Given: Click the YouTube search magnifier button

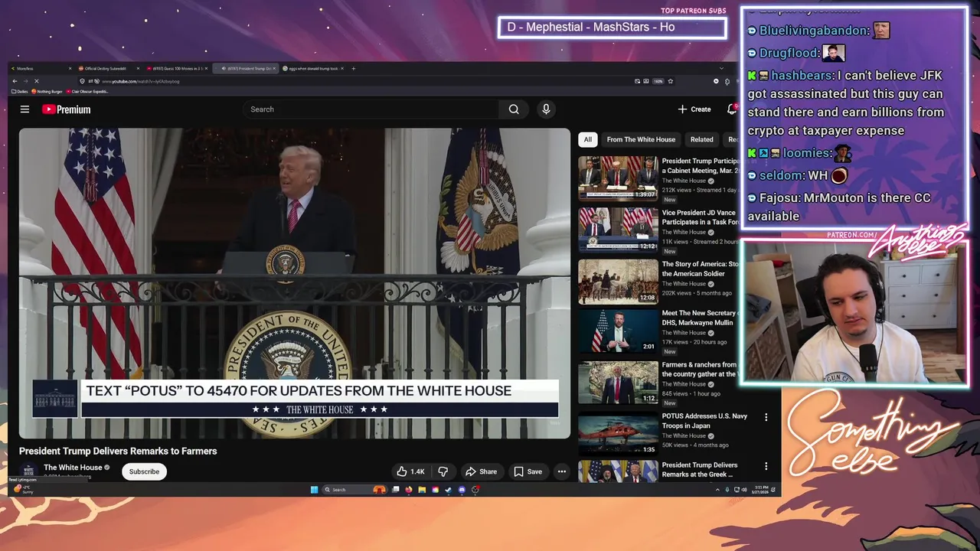Looking at the screenshot, I should (x=514, y=109).
